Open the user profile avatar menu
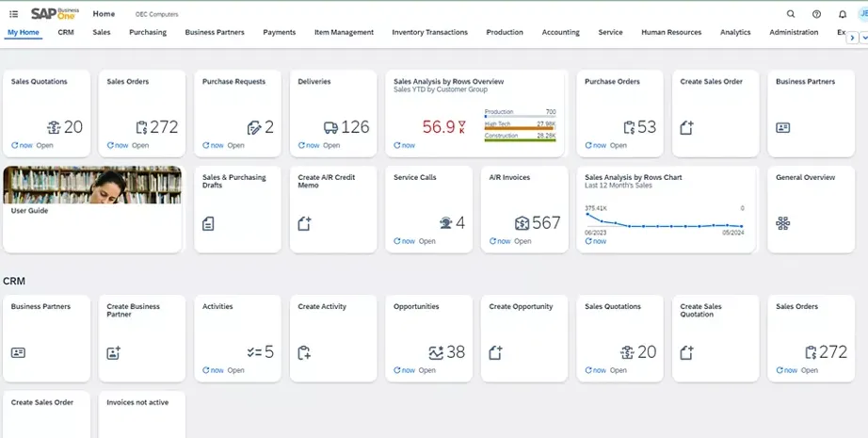 862,14
